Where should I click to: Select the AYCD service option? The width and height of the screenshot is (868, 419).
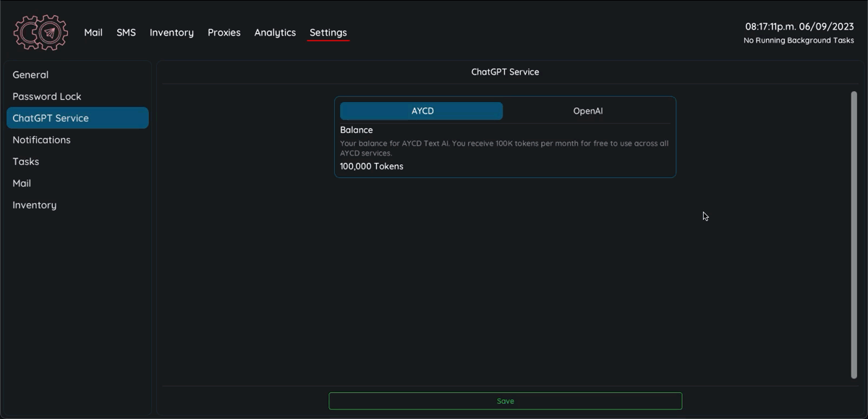click(x=422, y=111)
